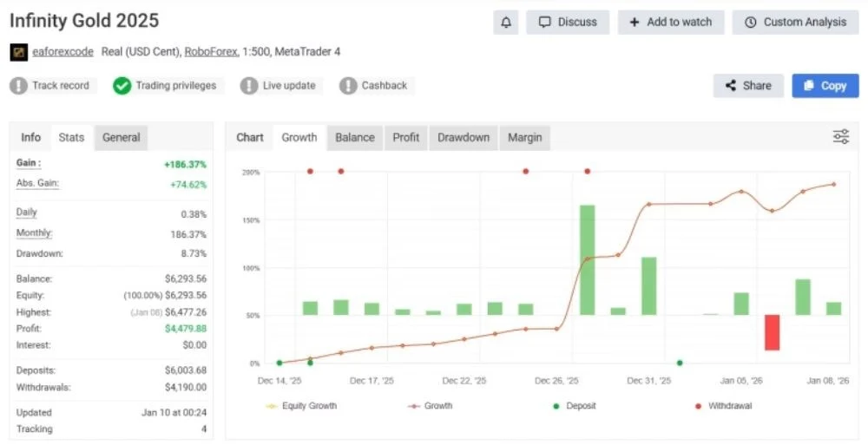
Task: Click the blue Copy button
Action: click(x=825, y=86)
